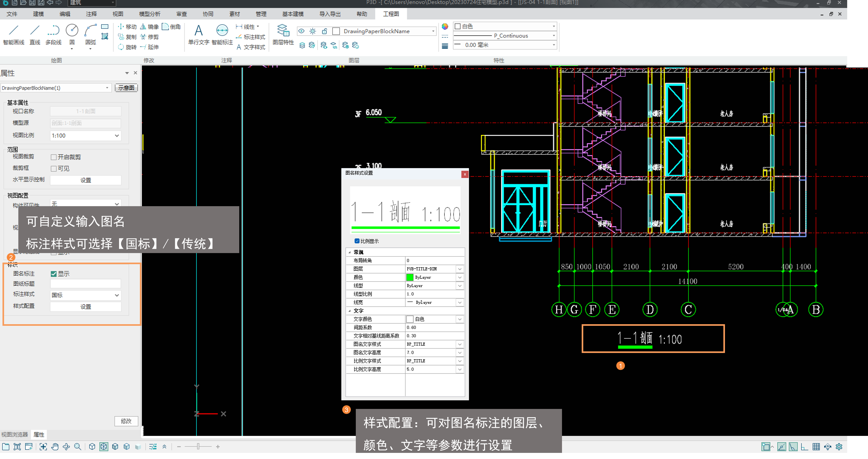Click the green 颜色 ByLayer swatch
Screen dimensions: 868x459
(410, 277)
